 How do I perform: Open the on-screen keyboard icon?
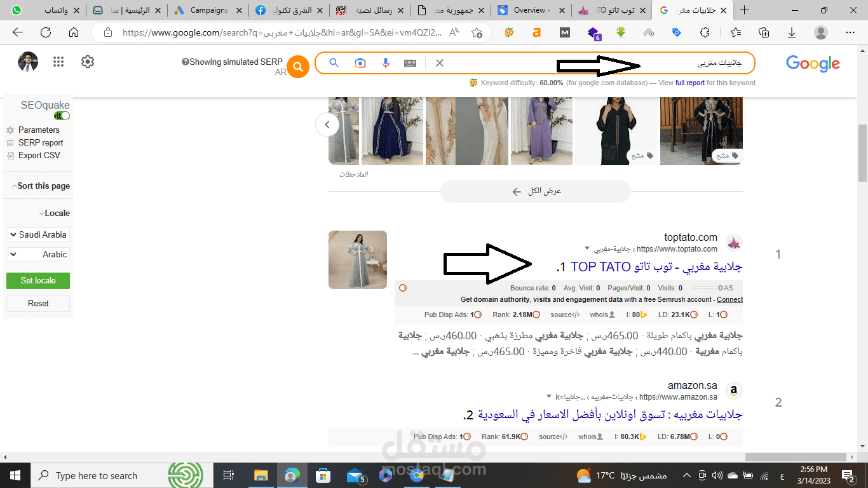click(x=410, y=63)
